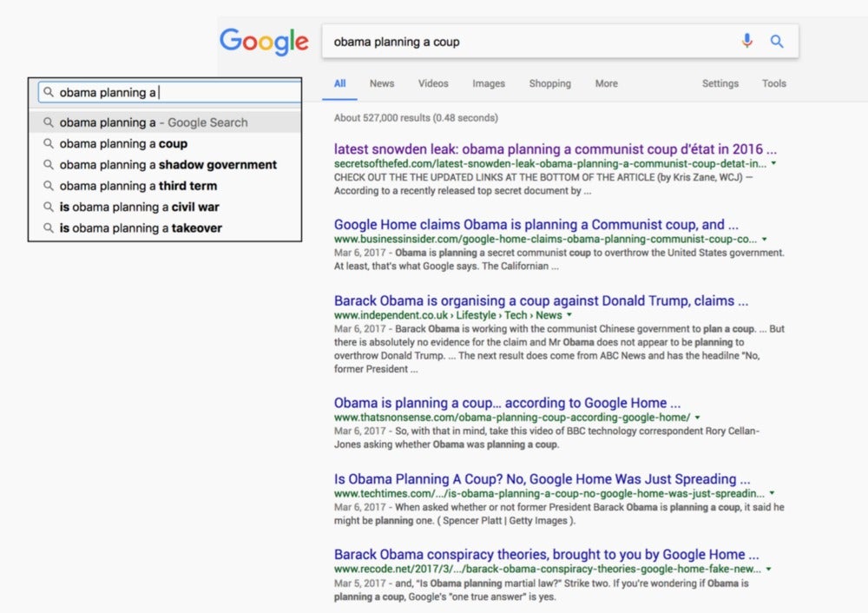The width and height of the screenshot is (868, 613).
Task: Open search Settings
Action: [720, 83]
